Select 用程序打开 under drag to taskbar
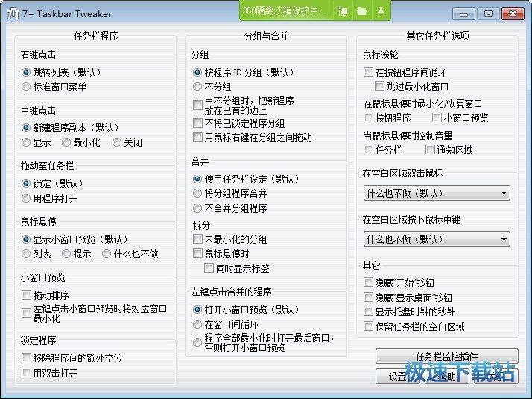 pyautogui.click(x=27, y=198)
